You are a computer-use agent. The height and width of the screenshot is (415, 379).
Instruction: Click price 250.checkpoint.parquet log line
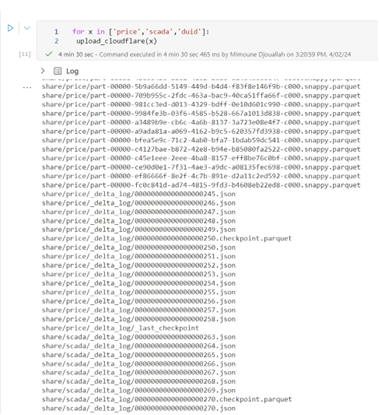167,239
